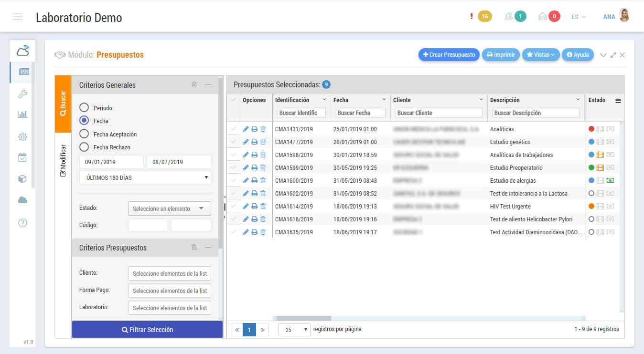This screenshot has height=354, width=644.
Task: Select the Periodo radio button
Action: tap(84, 108)
